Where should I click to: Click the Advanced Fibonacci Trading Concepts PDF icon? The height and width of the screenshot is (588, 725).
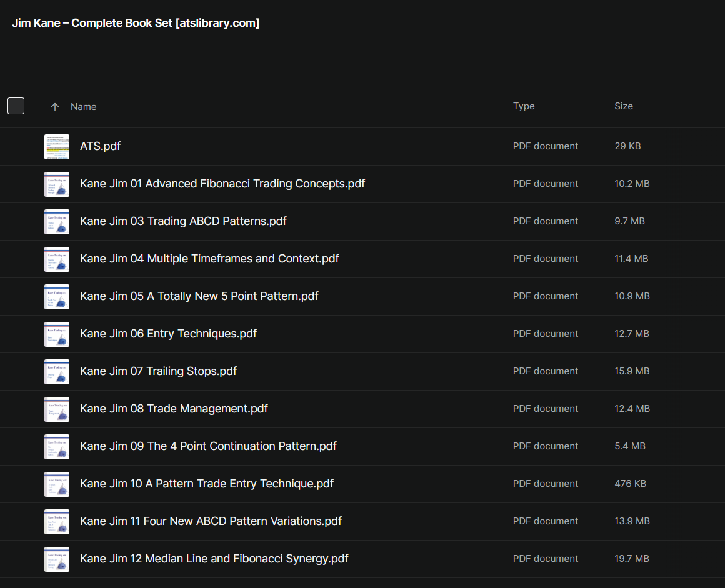[57, 184]
